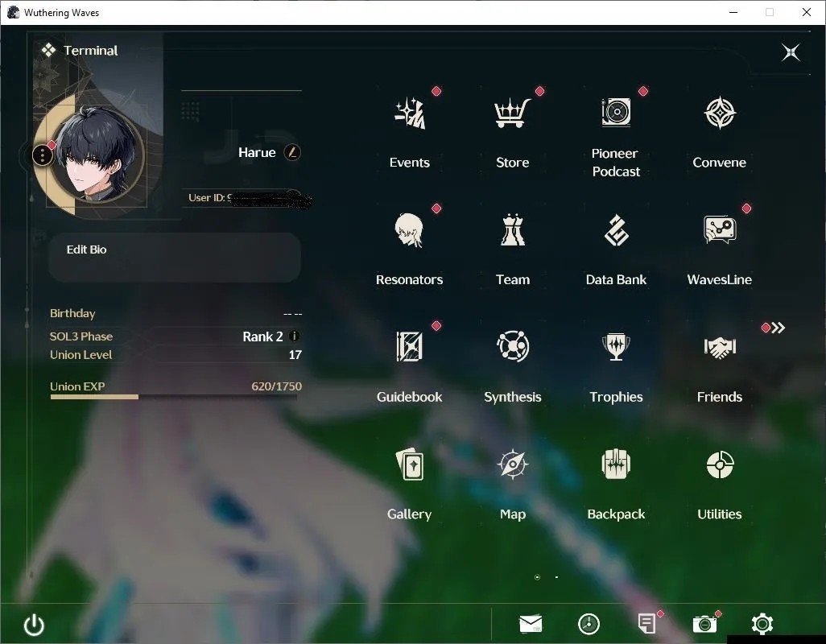Go to next page using double-arrow
Viewport: 826px width, 644px height.
coord(778,328)
